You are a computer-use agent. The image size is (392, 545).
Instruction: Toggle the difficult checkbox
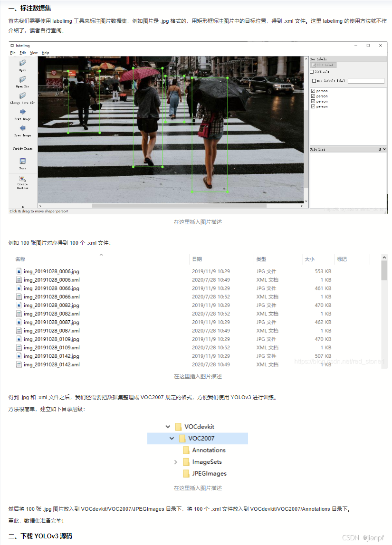coord(312,72)
